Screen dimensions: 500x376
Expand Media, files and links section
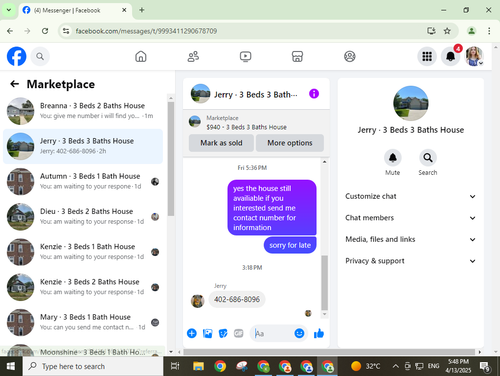tap(410, 239)
